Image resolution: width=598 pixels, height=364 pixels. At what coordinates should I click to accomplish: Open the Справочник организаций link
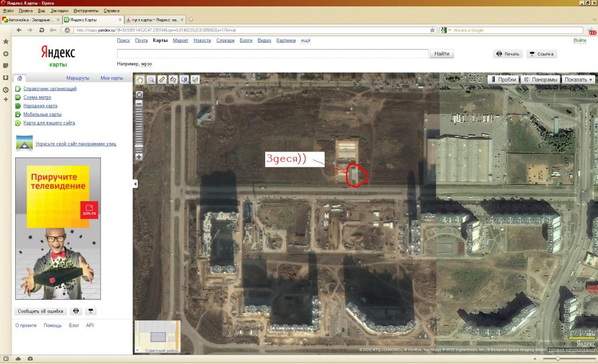(50, 89)
